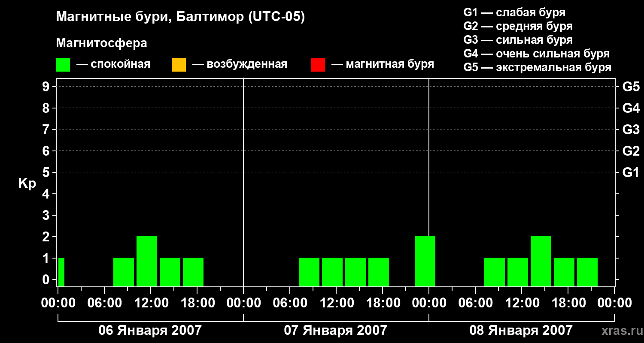
Task: Click the Kp=1 bar at 18:00 on 07 January
Action: click(x=379, y=272)
